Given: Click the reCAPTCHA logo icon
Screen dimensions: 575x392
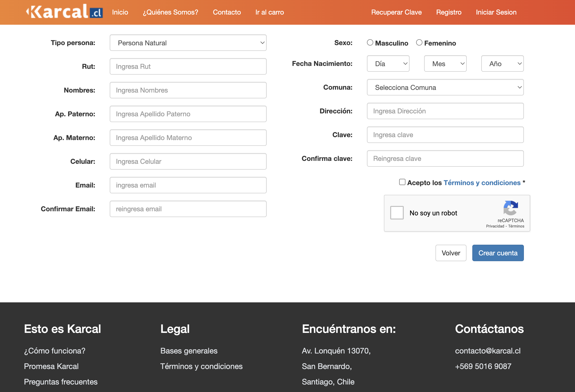Looking at the screenshot, I should [x=510, y=208].
